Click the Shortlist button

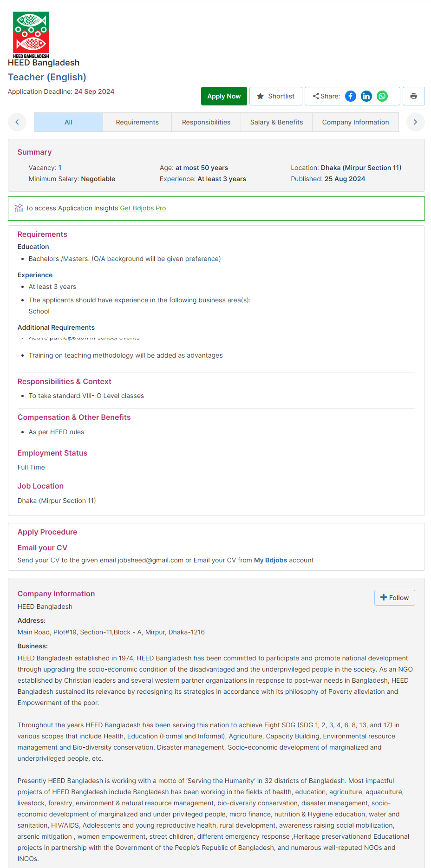pyautogui.click(x=276, y=96)
